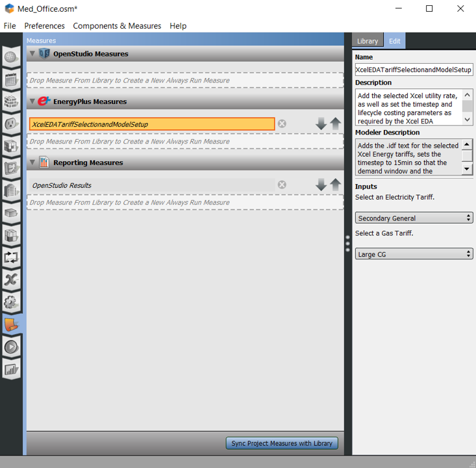Remove the XcelEDATariffSelectionandModelSetup measure
The height and width of the screenshot is (468, 476).
click(x=282, y=123)
